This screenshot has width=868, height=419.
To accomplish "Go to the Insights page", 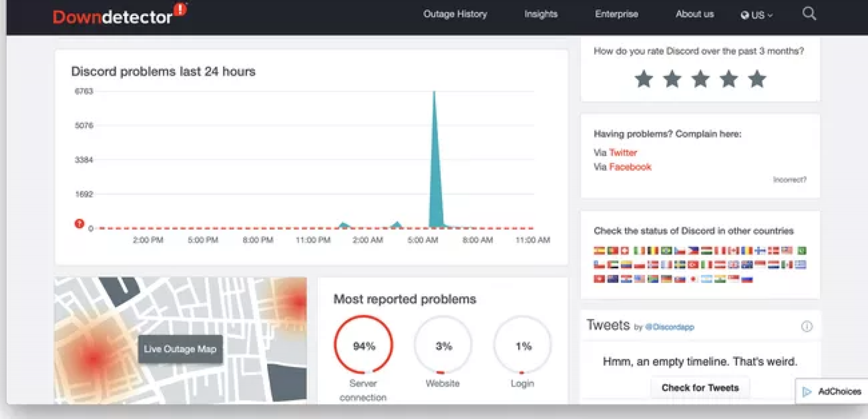I will click(541, 14).
